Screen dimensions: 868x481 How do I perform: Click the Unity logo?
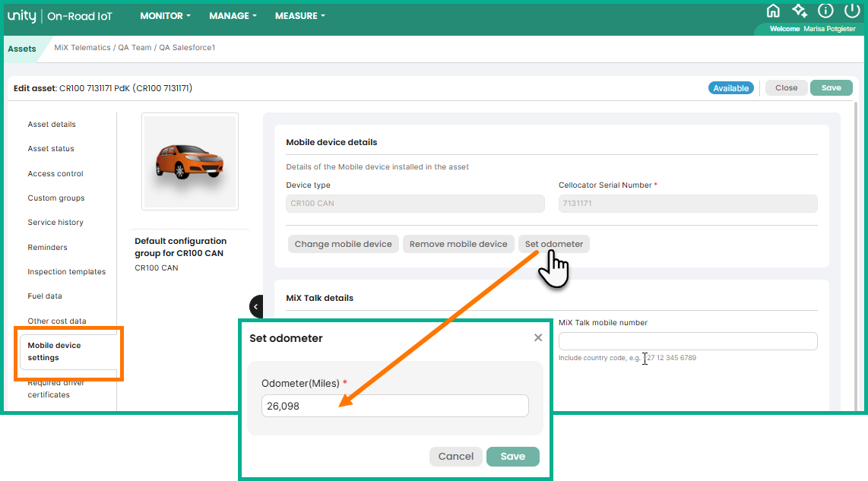tap(22, 16)
